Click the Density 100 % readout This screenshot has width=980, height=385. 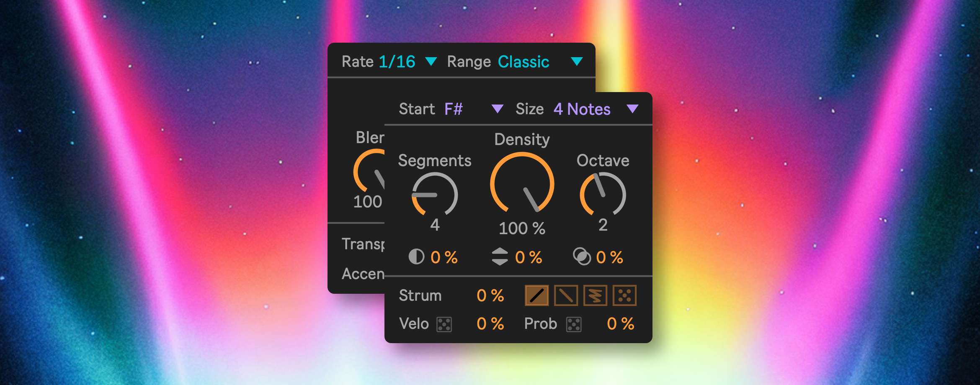point(522,228)
